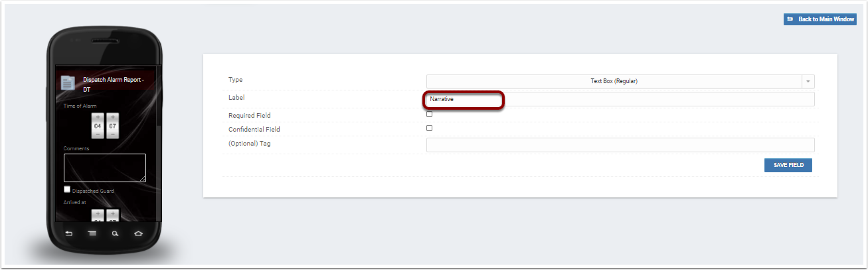Tap the phone's back arrow icon
The height and width of the screenshot is (270, 868).
pos(69,233)
